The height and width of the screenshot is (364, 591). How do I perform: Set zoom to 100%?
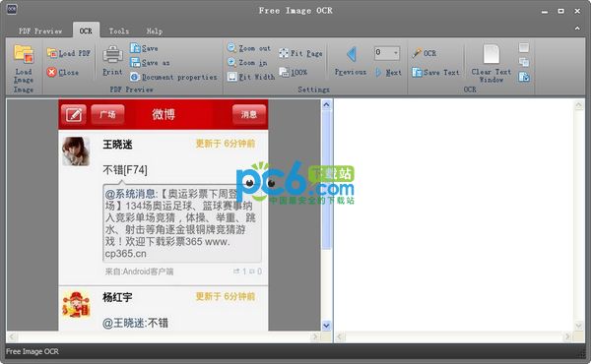(294, 72)
